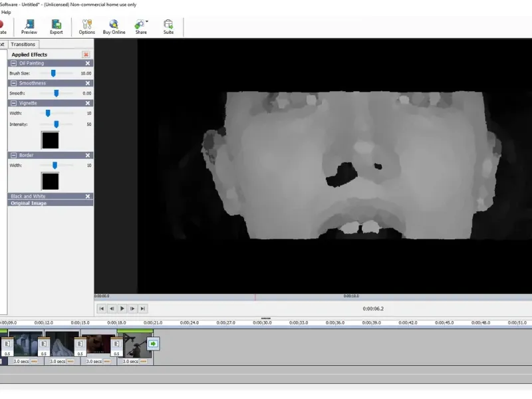The image size is (532, 399).
Task: Collapse the Smoothness effect section
Action: [13, 83]
